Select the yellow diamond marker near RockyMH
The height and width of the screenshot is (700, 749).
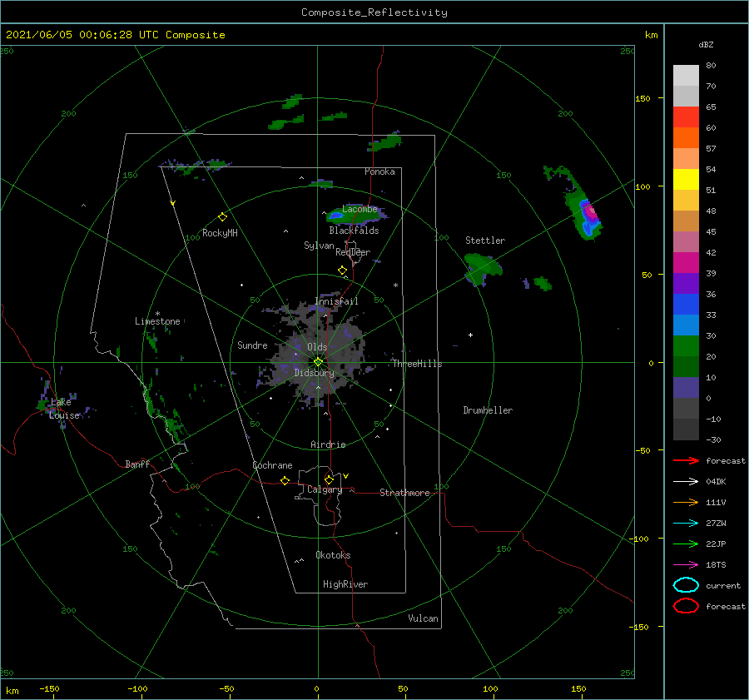click(222, 217)
